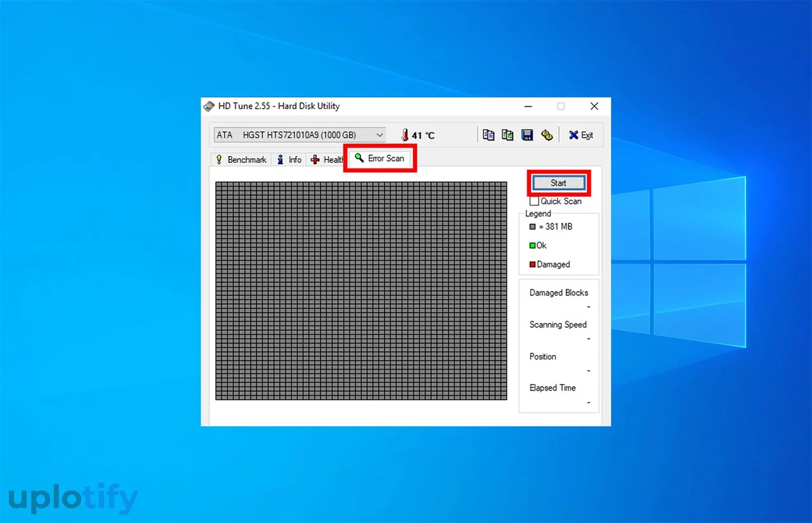The width and height of the screenshot is (812, 523).
Task: Click the red Damaged legend square
Action: (x=532, y=264)
